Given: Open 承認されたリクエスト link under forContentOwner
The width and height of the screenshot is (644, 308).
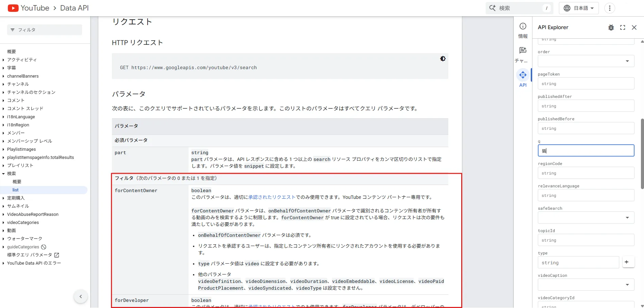Looking at the screenshot, I should (272, 197).
